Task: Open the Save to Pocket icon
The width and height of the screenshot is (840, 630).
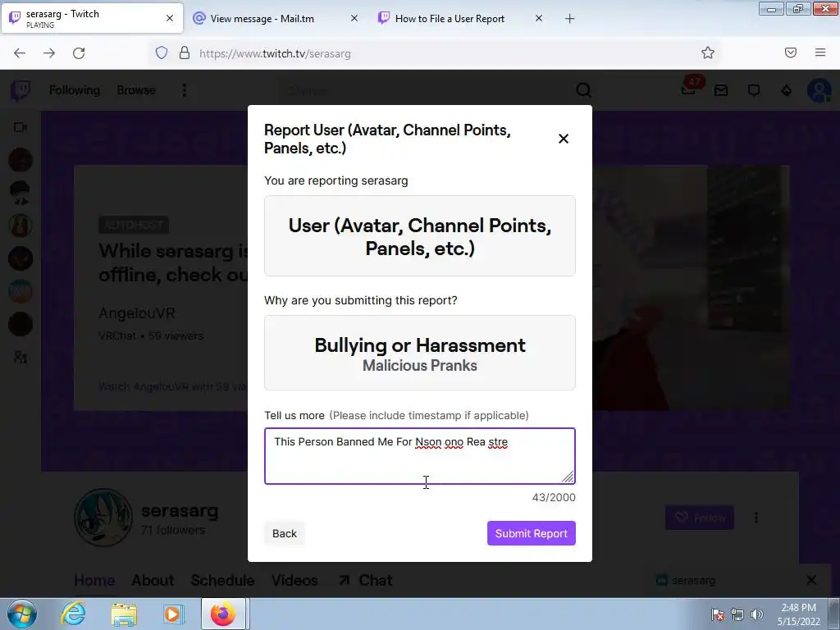Action: pos(791,52)
